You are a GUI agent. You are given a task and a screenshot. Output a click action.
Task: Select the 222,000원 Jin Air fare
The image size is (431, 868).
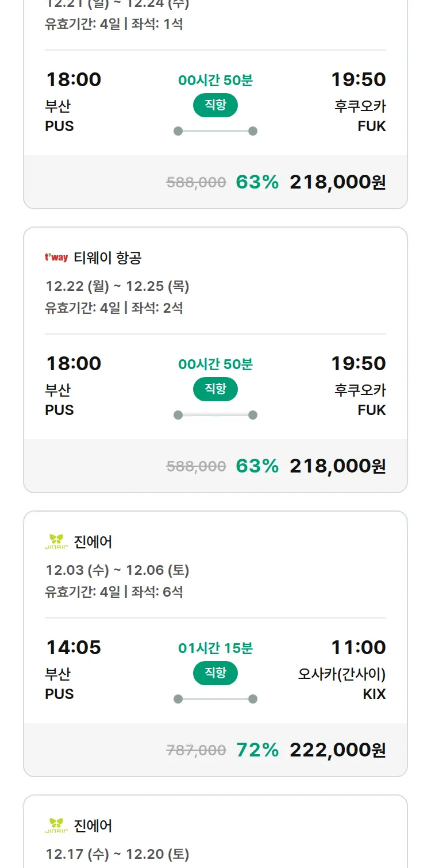coord(337,750)
